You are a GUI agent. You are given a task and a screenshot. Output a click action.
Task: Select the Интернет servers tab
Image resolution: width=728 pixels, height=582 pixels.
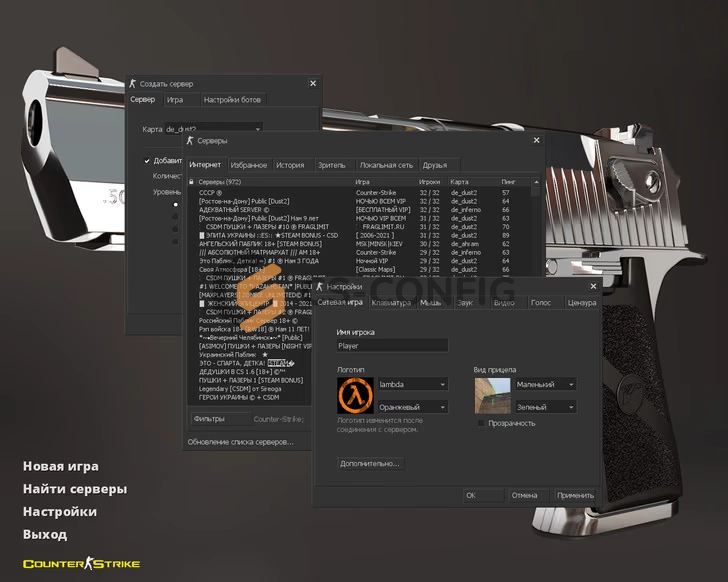click(205, 165)
